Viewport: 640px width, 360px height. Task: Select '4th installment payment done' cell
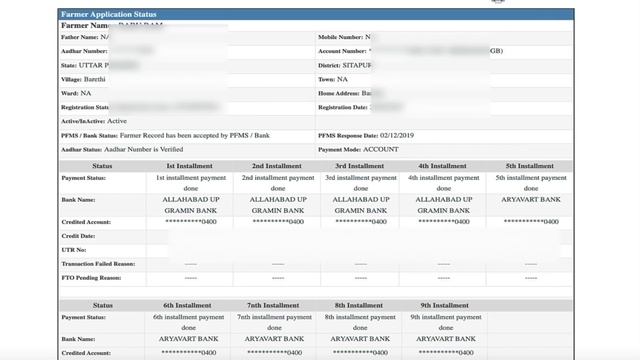(x=444, y=183)
